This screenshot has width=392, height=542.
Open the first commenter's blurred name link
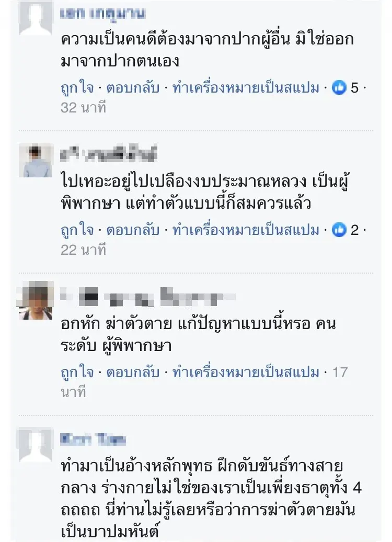(102, 14)
